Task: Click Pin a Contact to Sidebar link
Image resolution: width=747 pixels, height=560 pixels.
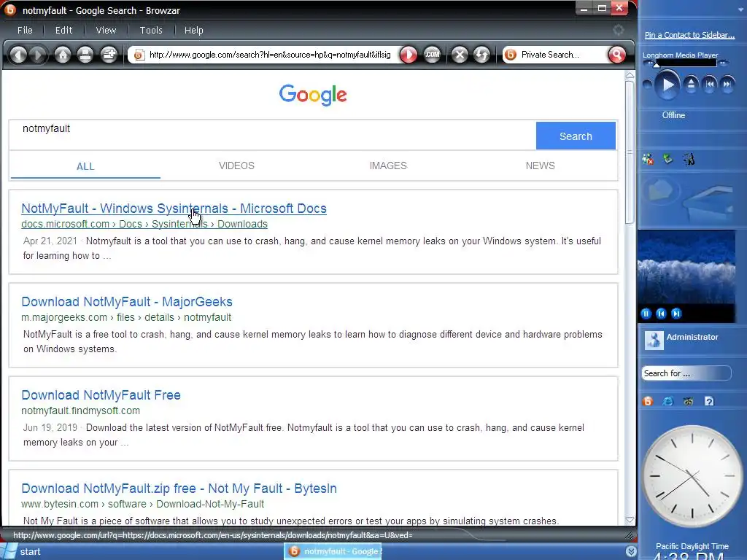Action: 689,35
